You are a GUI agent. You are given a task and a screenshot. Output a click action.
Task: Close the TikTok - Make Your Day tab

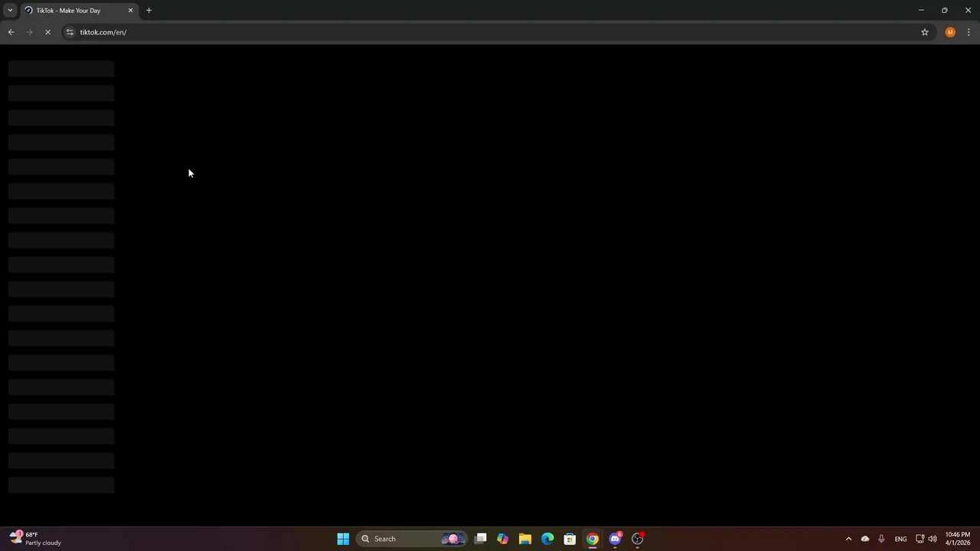[x=130, y=11]
